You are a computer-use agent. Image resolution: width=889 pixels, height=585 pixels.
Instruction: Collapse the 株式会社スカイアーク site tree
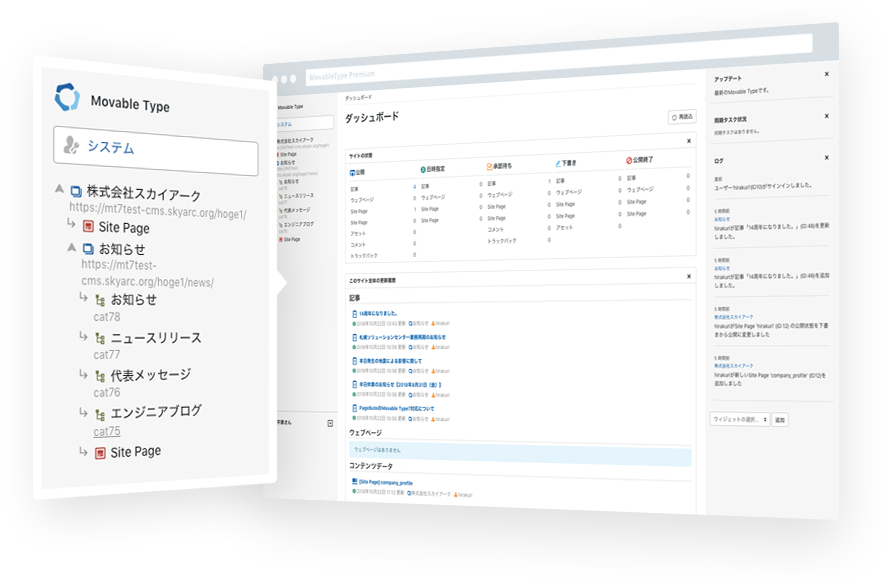59,188
